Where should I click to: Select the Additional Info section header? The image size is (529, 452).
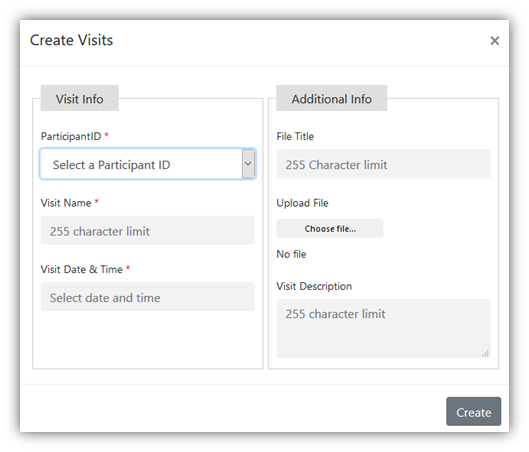[332, 98]
